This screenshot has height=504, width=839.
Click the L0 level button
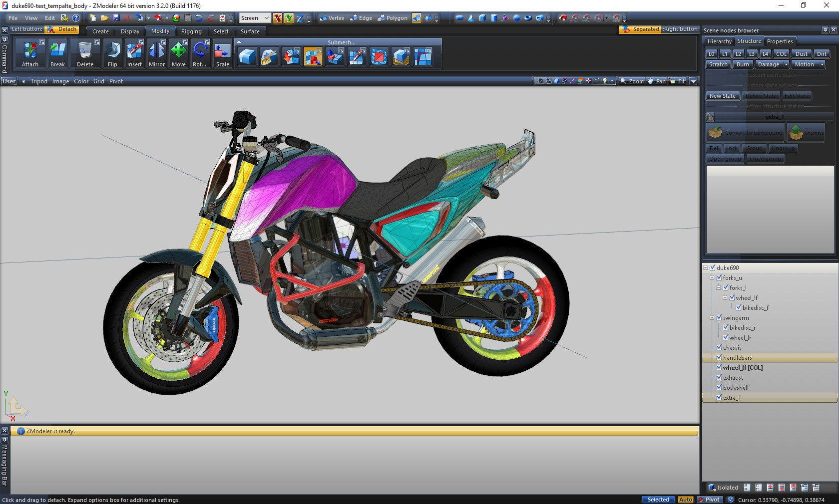point(712,54)
